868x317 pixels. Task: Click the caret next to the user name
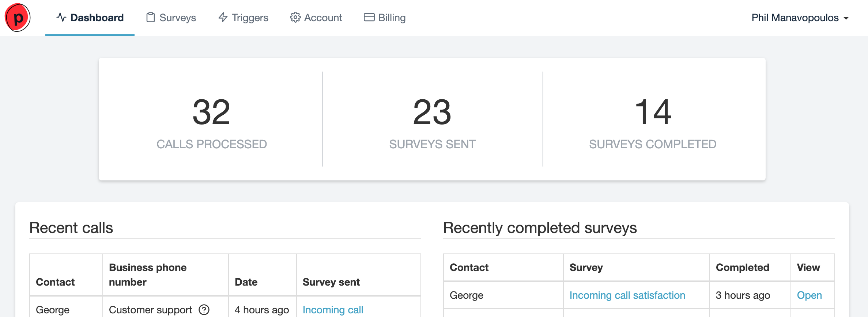846,18
